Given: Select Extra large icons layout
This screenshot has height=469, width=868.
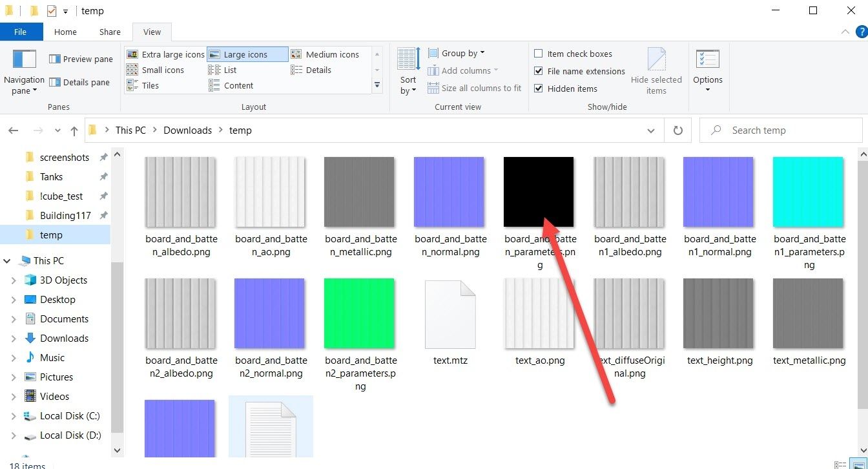Looking at the screenshot, I should [x=166, y=54].
